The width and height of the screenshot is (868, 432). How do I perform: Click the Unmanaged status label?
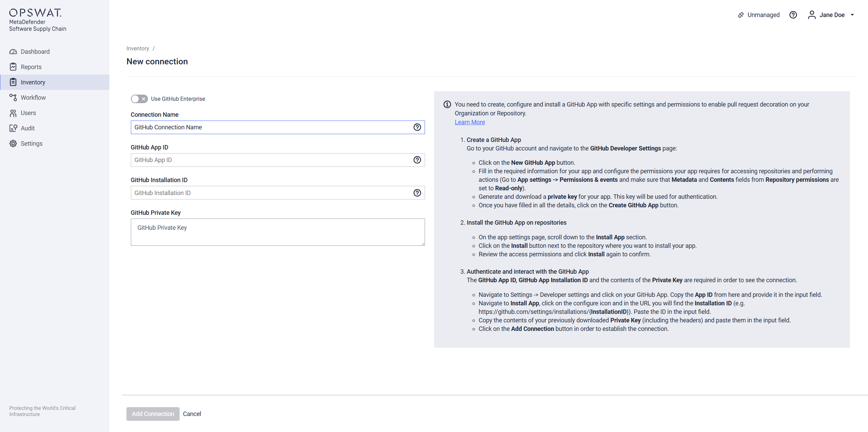[763, 15]
